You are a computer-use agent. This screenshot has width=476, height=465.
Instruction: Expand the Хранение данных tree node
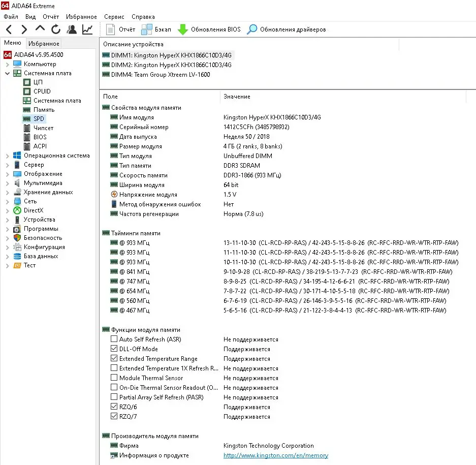pos(7,192)
